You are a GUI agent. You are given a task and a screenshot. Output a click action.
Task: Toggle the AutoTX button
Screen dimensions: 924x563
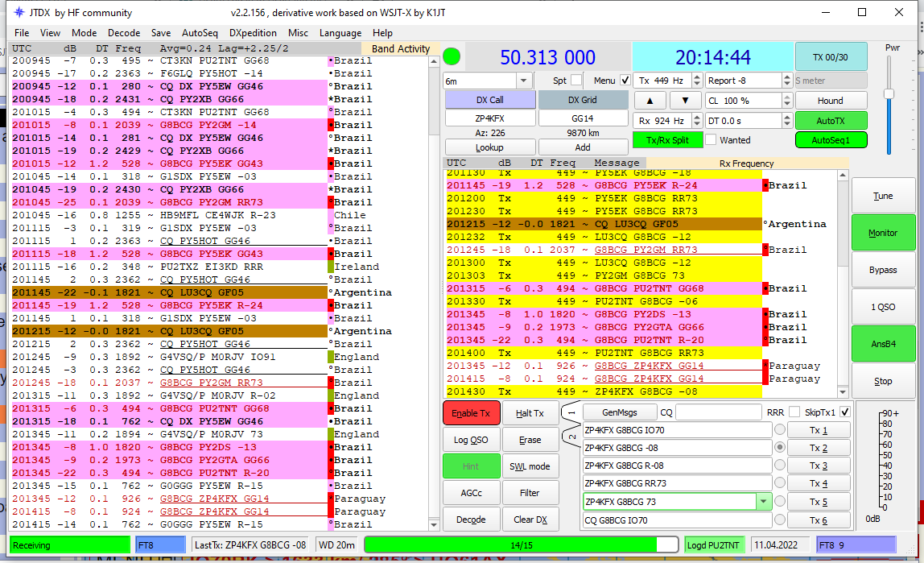click(x=831, y=120)
